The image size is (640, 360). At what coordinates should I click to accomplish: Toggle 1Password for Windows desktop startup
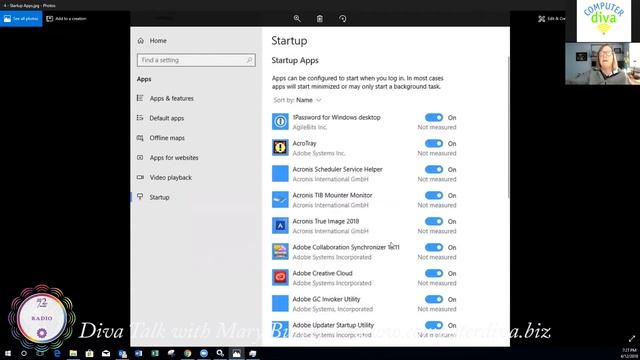[x=433, y=118]
